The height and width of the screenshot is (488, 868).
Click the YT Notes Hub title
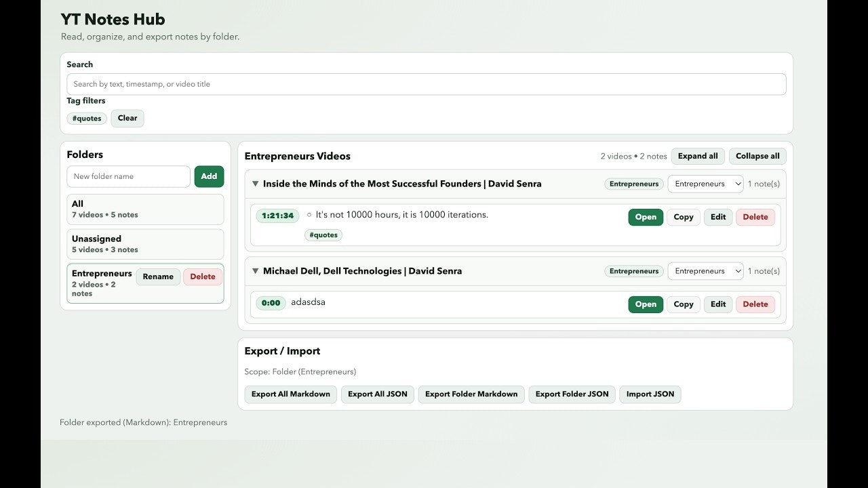(x=113, y=19)
